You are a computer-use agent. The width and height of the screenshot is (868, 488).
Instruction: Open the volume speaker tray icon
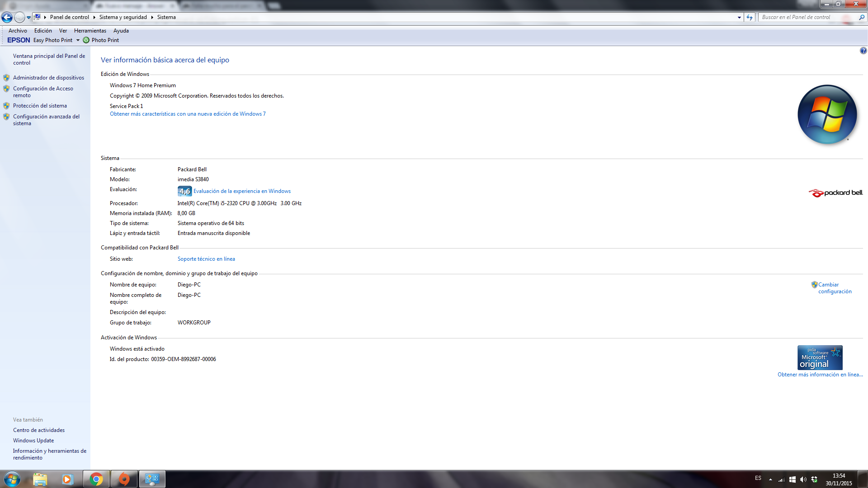(803, 479)
